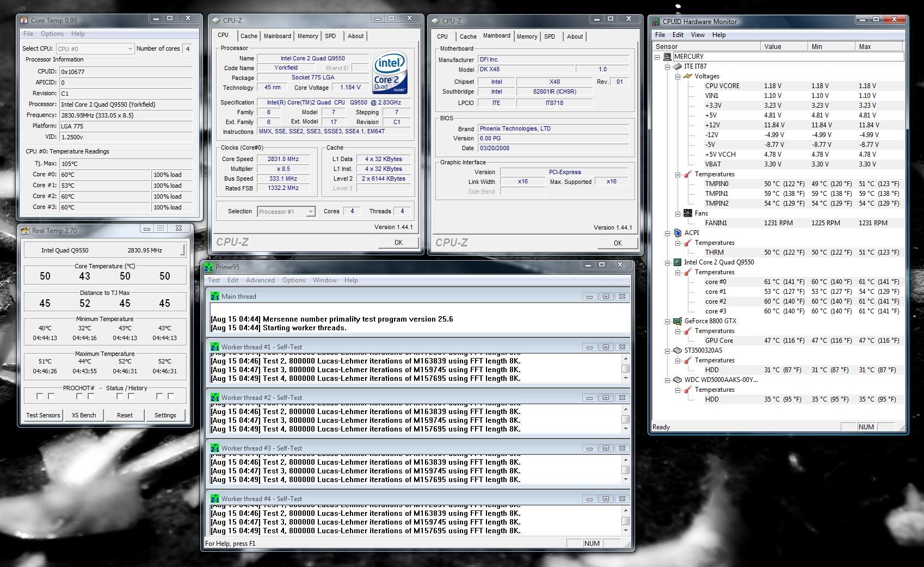
Task: Tick the sixth PROCHOT# checkbox from the left
Action: click(131, 396)
